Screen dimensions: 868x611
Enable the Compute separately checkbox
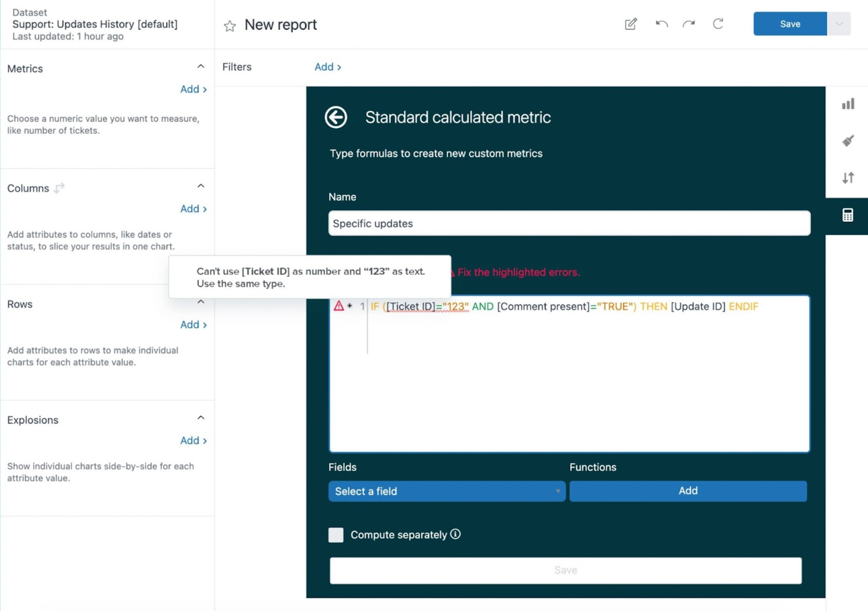(x=336, y=535)
